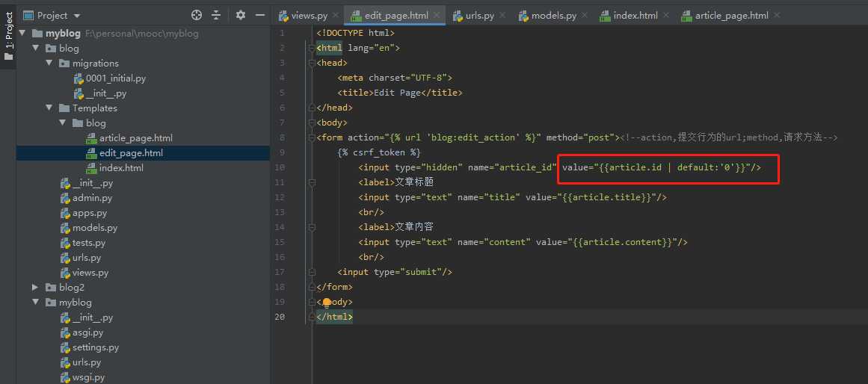Close the urls.py tab
This screenshot has width=868, height=384.
pos(502,16)
